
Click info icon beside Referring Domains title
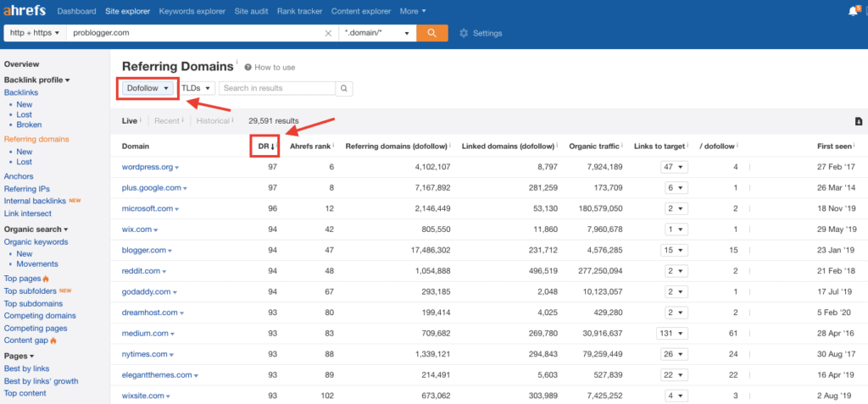coord(237,63)
